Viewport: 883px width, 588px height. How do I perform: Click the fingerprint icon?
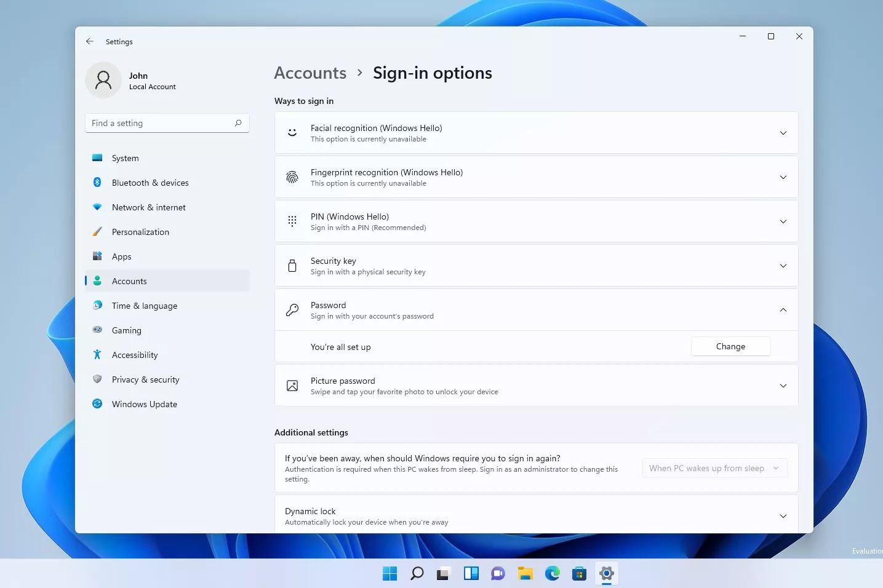pyautogui.click(x=292, y=177)
